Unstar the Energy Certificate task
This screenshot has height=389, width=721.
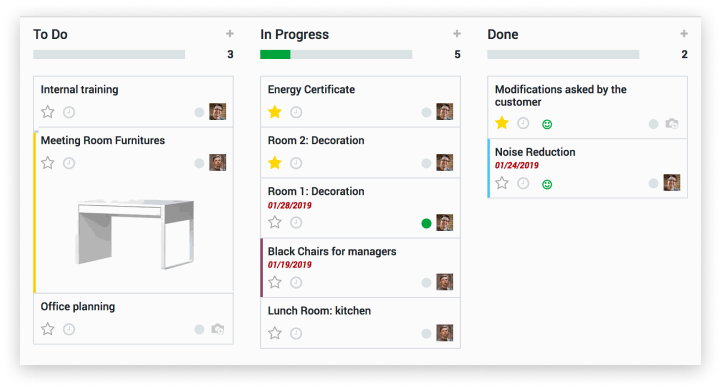tap(275, 112)
